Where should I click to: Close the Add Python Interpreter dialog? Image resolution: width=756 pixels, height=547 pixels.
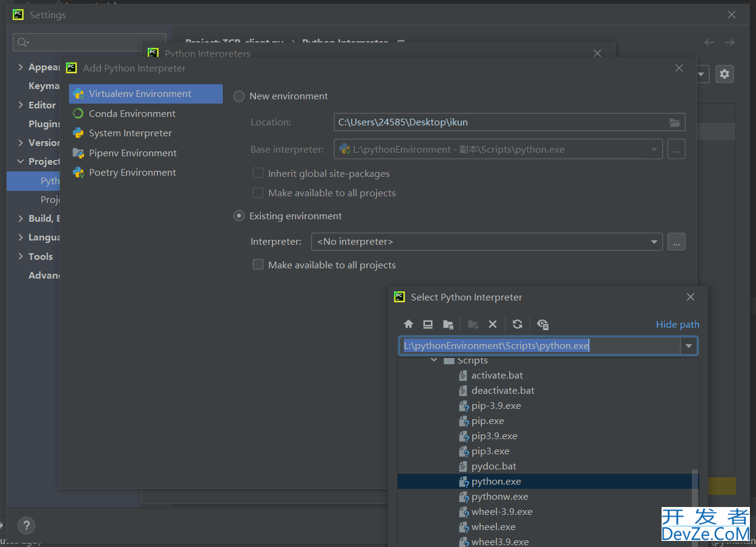[x=679, y=68]
